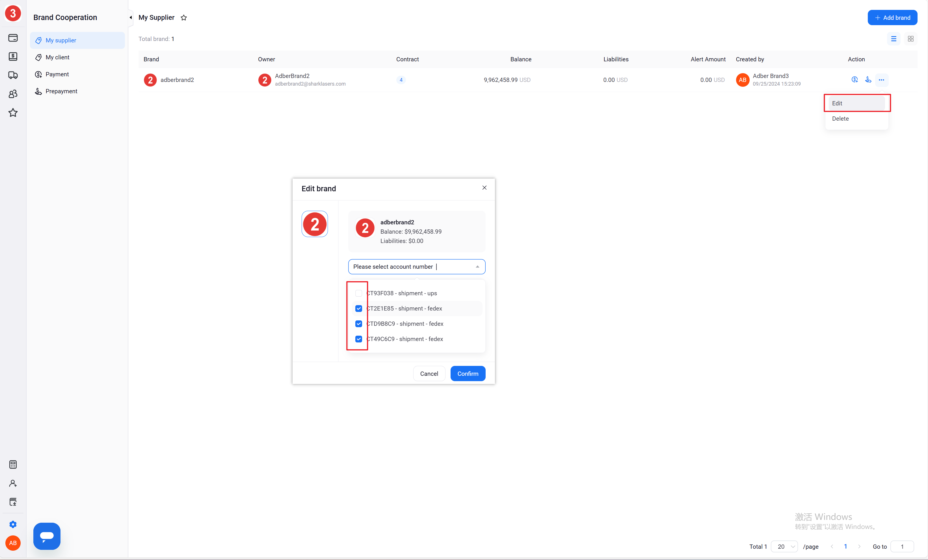The height and width of the screenshot is (560, 928).
Task: Uncheck CT49C6C9 shipment fedex checkbox
Action: click(x=358, y=339)
